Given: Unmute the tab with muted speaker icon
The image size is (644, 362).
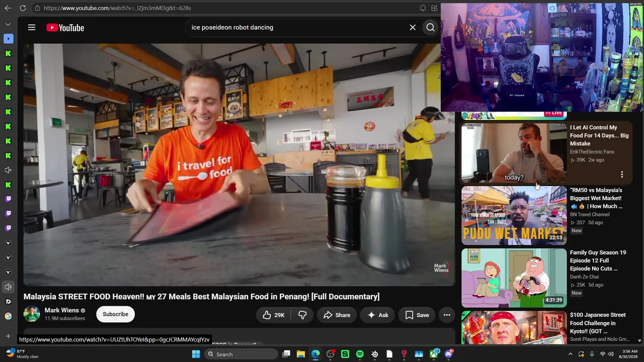Looking at the screenshot, I should click(x=8, y=170).
